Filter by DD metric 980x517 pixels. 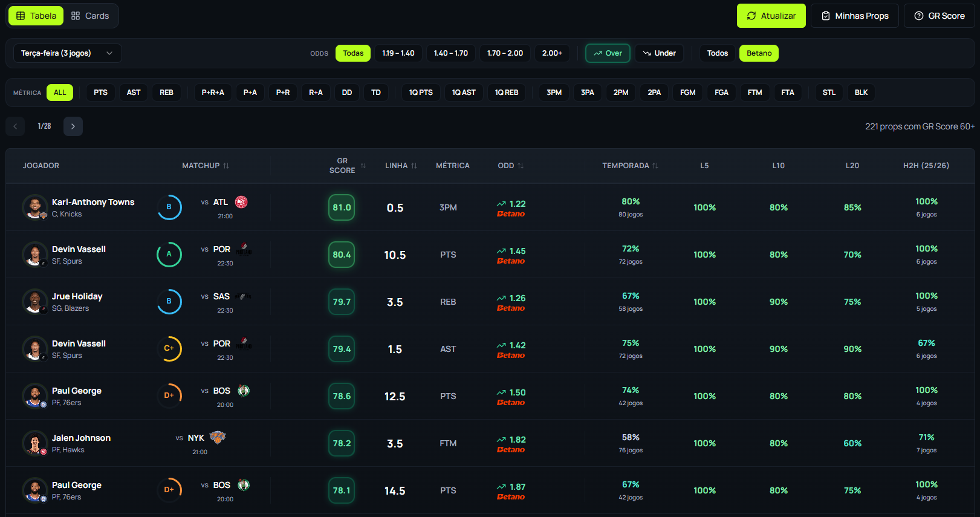(x=347, y=93)
